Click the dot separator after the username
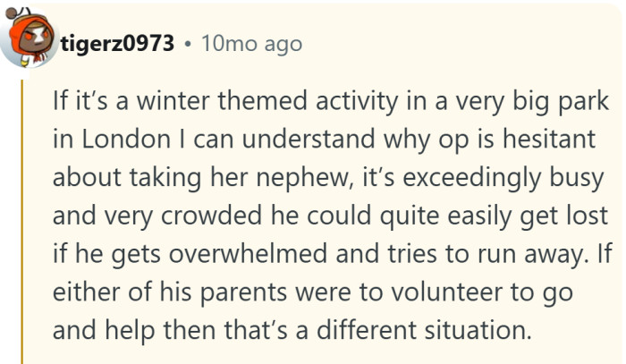Viewport: 626px width, 364px height. [187, 43]
